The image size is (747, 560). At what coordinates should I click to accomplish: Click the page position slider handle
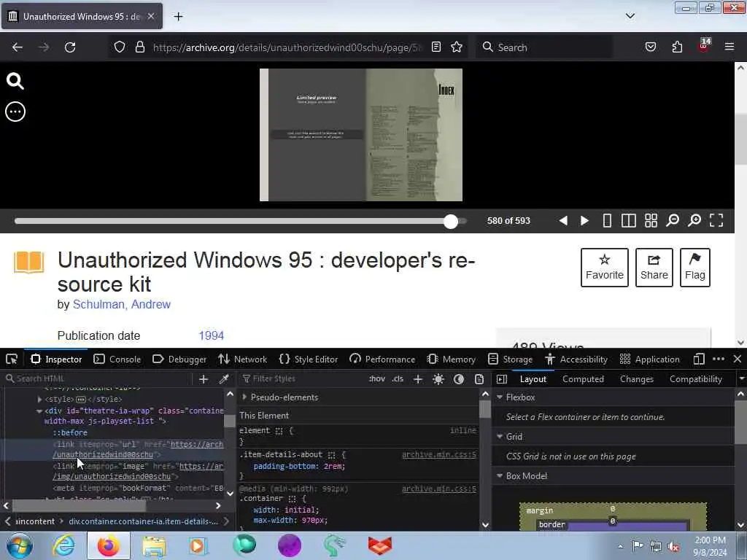(x=451, y=222)
